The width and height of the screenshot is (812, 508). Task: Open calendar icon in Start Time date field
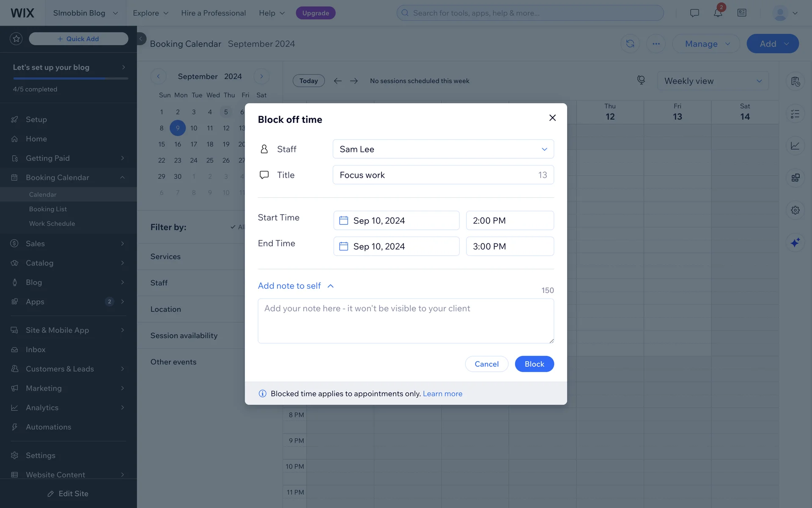coord(344,221)
